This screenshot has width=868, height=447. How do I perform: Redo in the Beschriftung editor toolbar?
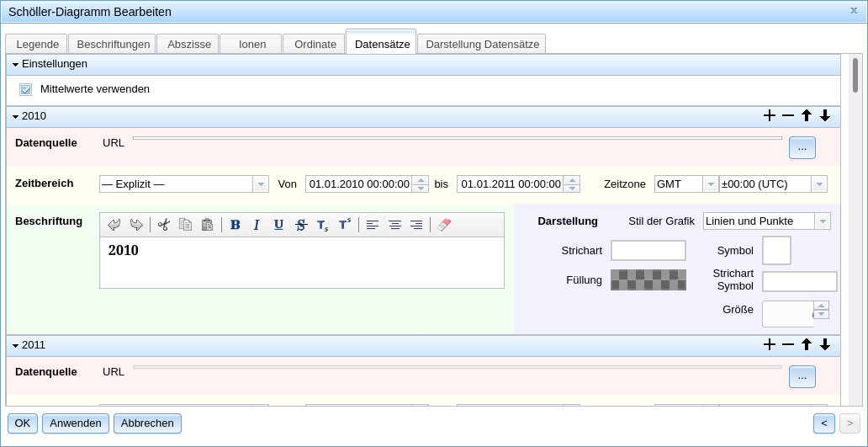click(135, 225)
